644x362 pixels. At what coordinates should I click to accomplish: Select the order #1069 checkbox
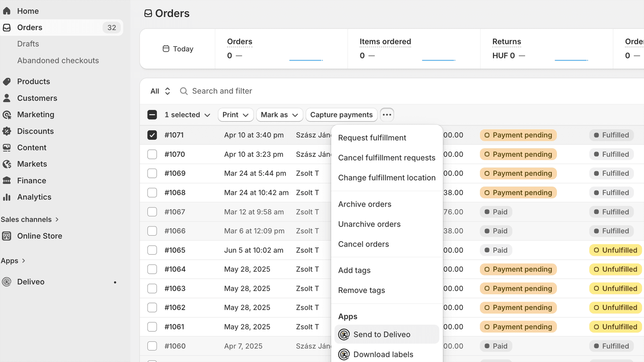[x=152, y=173]
